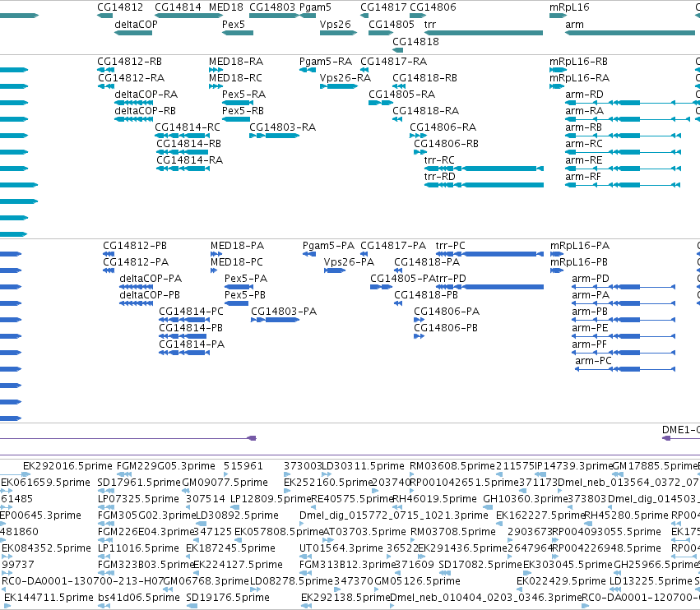Click transcript trr-RC bar
This screenshot has width=700, height=610.
[484, 169]
